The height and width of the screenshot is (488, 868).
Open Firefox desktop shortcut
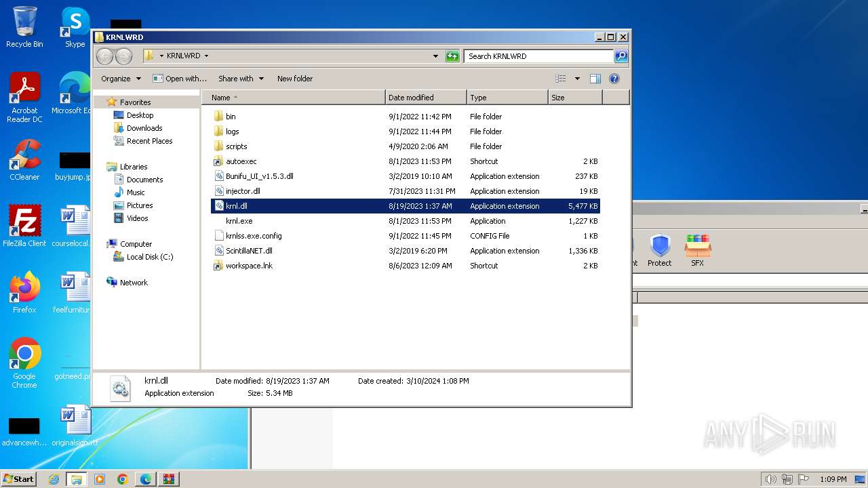tap(24, 293)
